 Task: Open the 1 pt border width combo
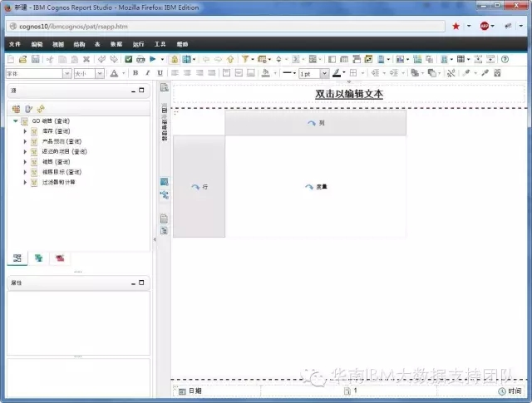click(314, 74)
